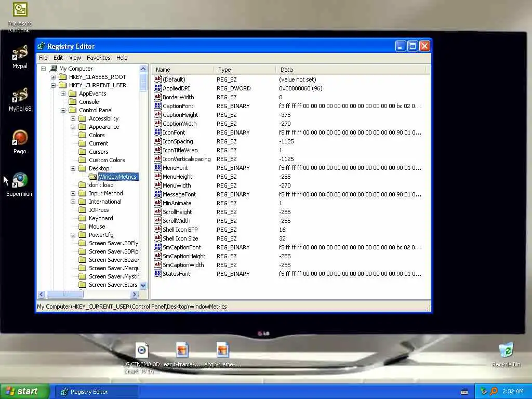532x399 pixels.
Task: Click the BorderWidth string value icon
Action: 158,97
